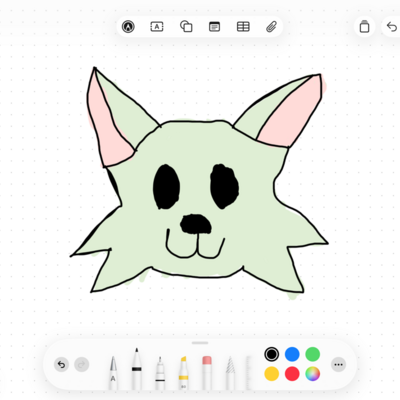Image resolution: width=400 pixels, height=400 pixels.
Task: Select the eraser tool
Action: (x=207, y=373)
